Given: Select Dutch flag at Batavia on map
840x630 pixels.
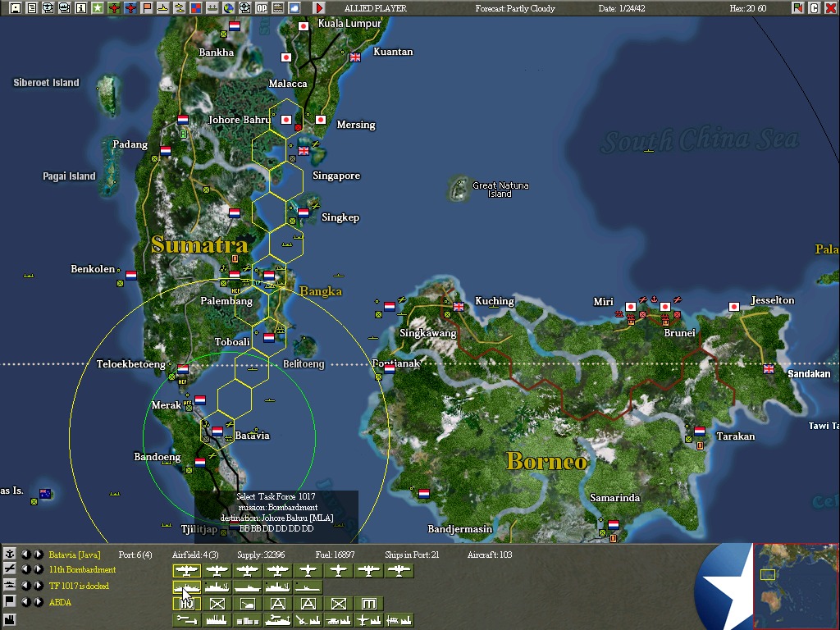Looking at the screenshot, I should 217,431.
